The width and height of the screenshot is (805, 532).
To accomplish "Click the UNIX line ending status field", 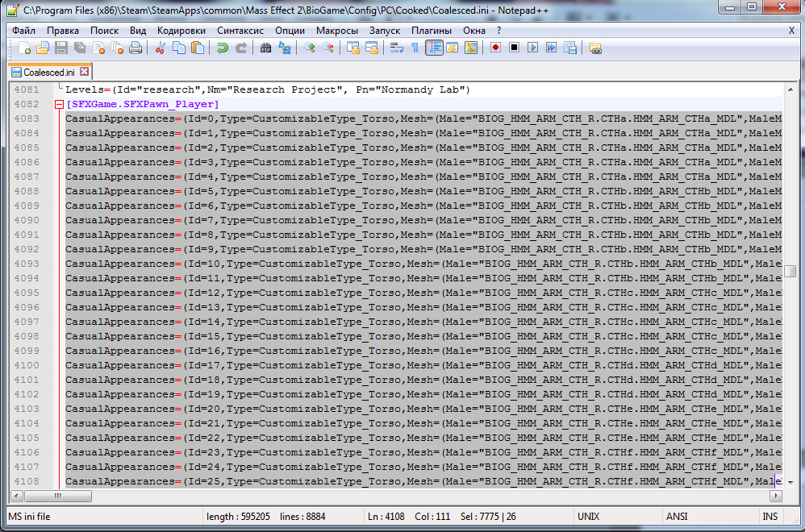I will tap(588, 517).
